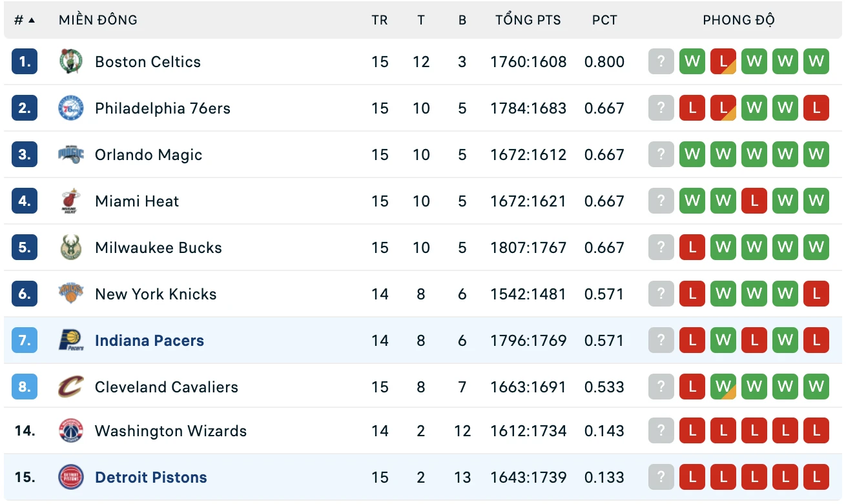Image resolution: width=846 pixels, height=504 pixels.
Task: Click the Philadelphia 76ers logo icon
Action: tap(71, 108)
